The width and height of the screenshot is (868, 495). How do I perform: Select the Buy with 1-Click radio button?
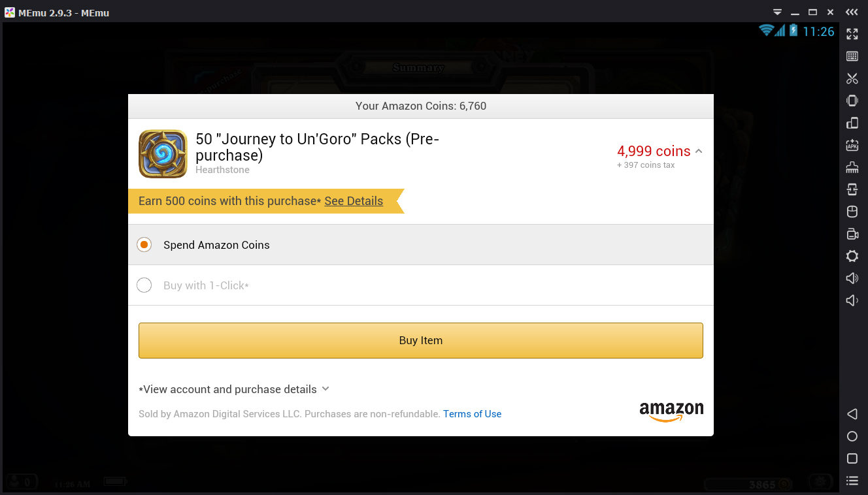pyautogui.click(x=144, y=285)
